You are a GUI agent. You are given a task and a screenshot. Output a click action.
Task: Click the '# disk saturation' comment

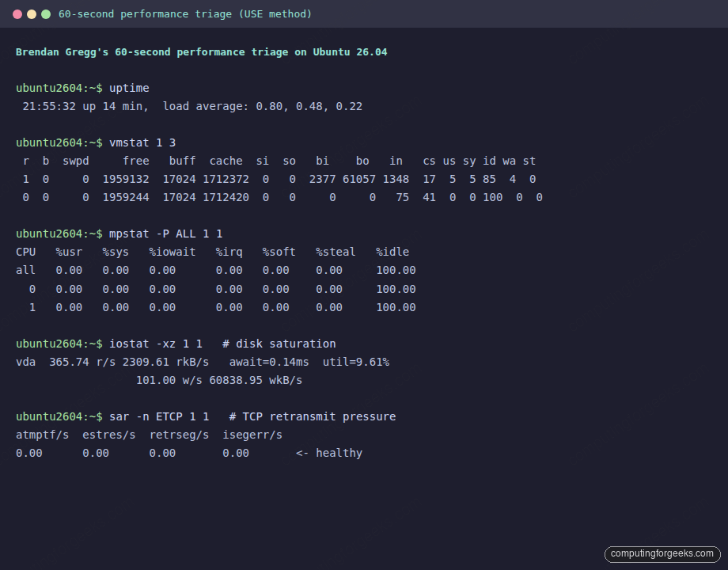click(279, 344)
